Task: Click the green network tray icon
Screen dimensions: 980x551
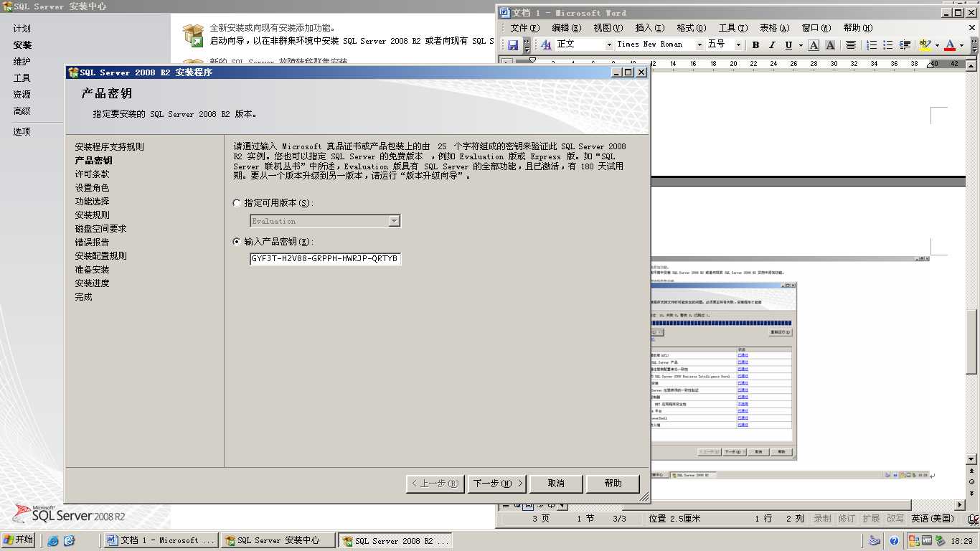Action: [x=939, y=541]
